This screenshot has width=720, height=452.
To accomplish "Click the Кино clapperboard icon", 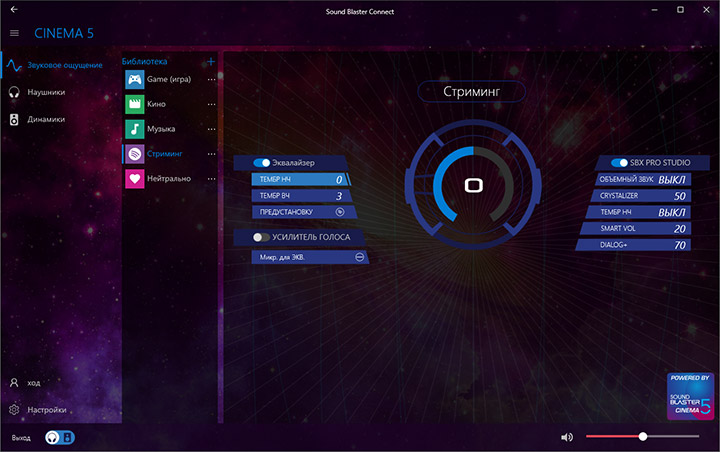I will (135, 104).
